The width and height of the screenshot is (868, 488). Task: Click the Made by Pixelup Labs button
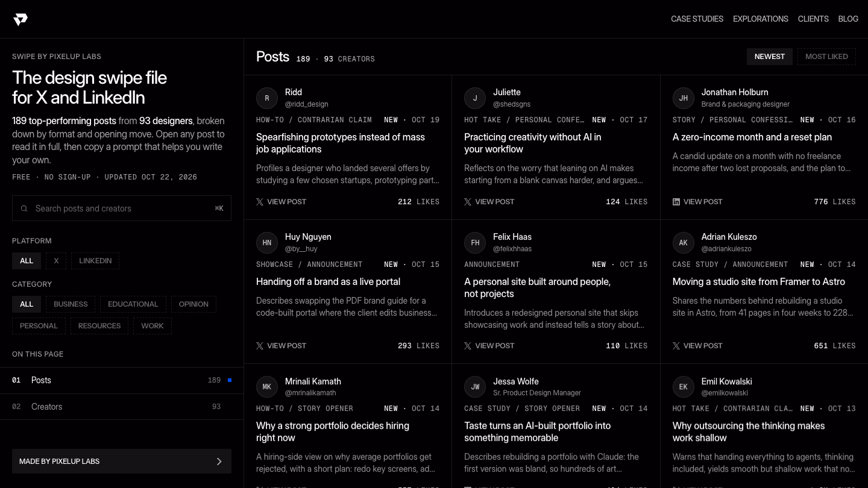click(x=122, y=461)
